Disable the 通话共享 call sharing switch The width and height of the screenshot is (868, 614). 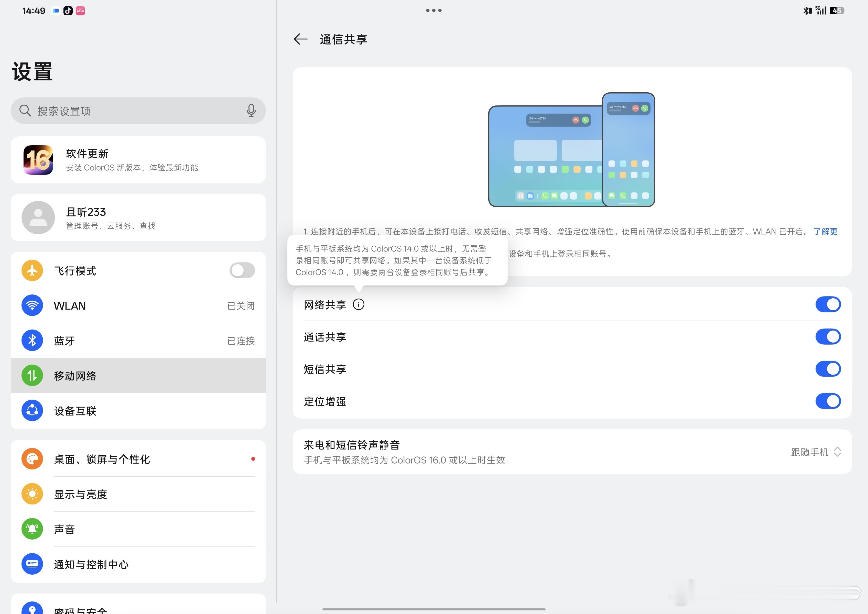(828, 336)
